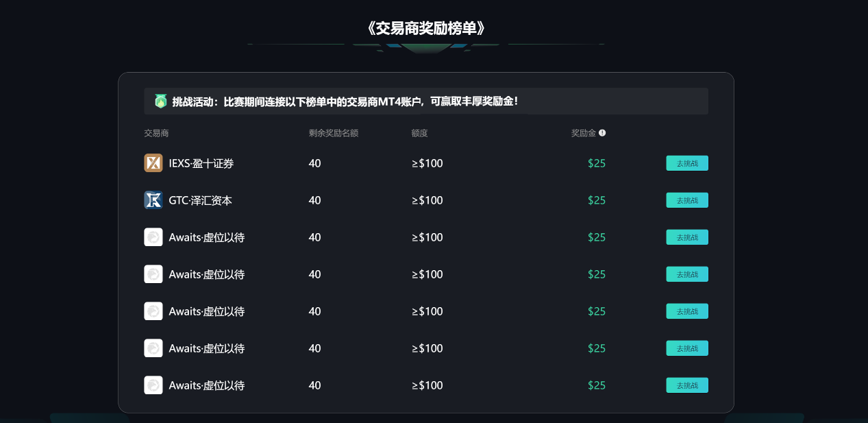The width and height of the screenshot is (868, 423).
Task: Select the first Awaits·虚位以待 placeholder logo
Action: [x=153, y=237]
